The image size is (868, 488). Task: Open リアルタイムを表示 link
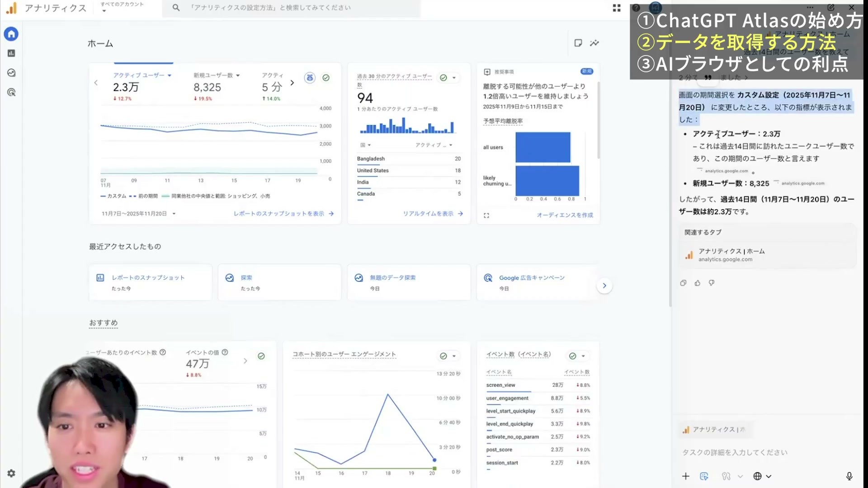point(433,214)
